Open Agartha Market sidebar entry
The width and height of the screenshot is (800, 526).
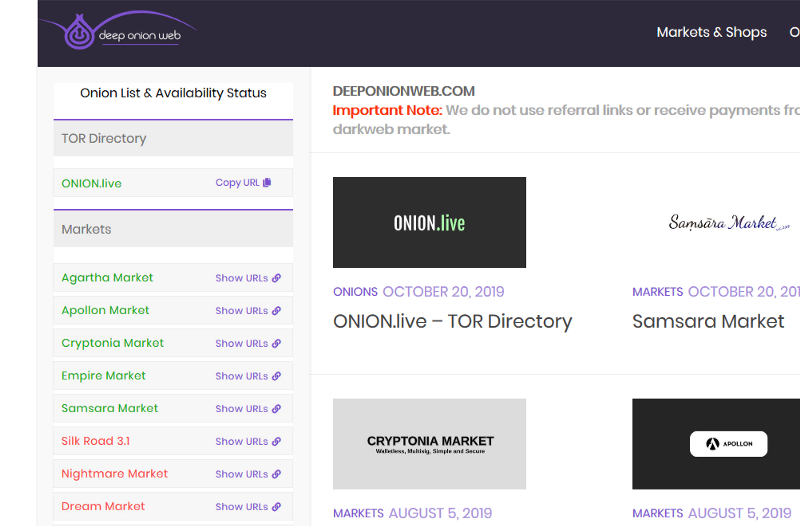click(107, 278)
